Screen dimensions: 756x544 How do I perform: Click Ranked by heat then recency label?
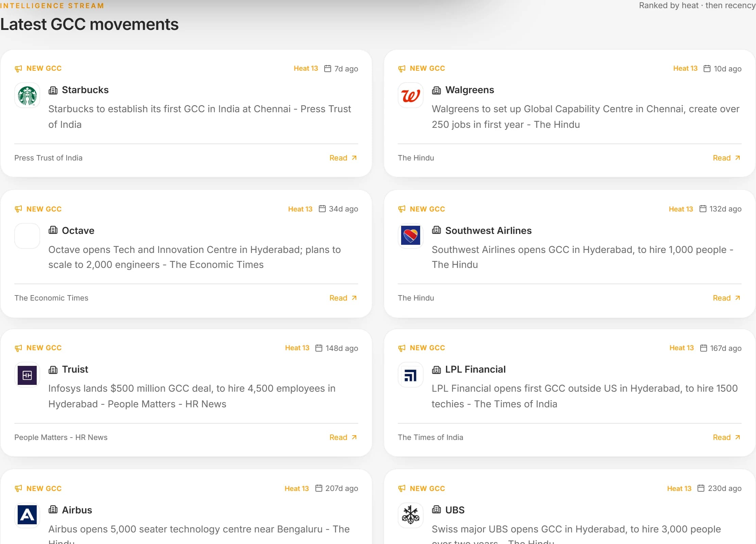(697, 5)
